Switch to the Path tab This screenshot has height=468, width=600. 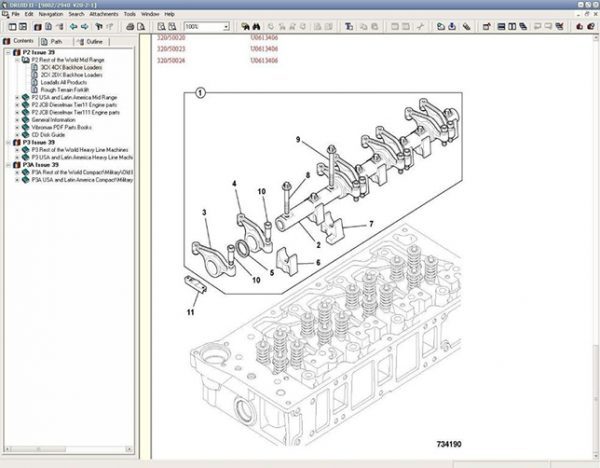[55, 42]
